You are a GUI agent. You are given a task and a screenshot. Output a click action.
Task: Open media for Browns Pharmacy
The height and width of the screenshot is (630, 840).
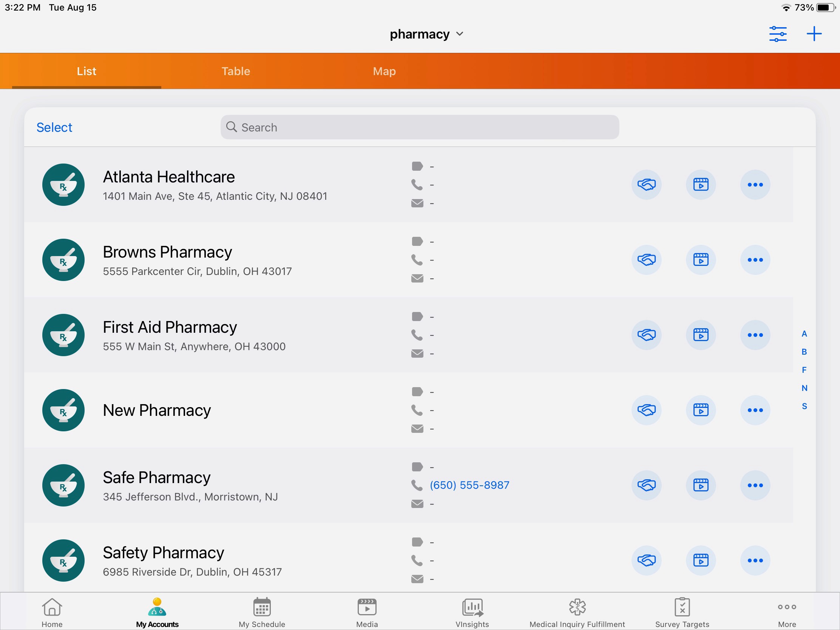coord(701,260)
